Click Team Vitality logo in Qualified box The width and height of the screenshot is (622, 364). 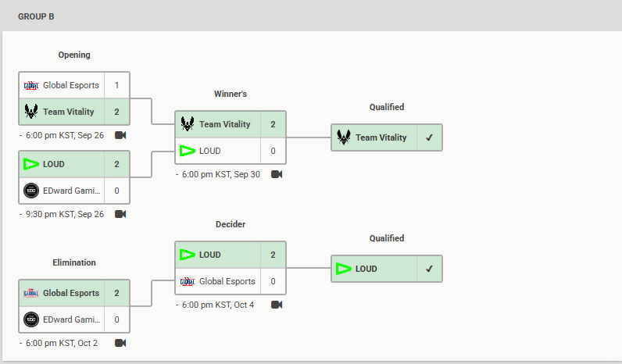click(x=344, y=137)
